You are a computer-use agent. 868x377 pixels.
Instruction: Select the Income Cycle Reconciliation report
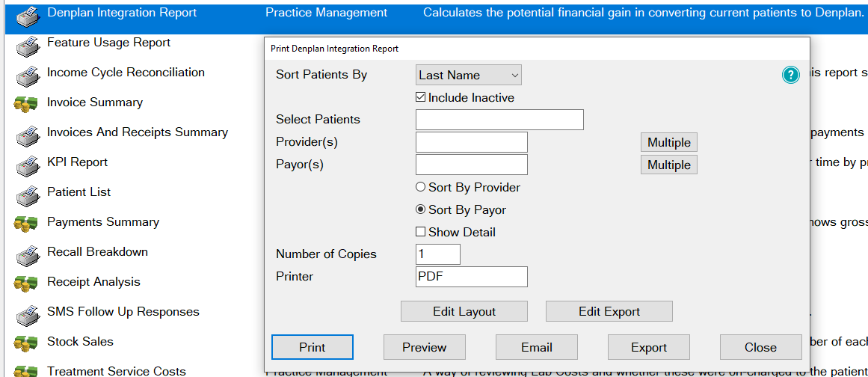(x=126, y=73)
